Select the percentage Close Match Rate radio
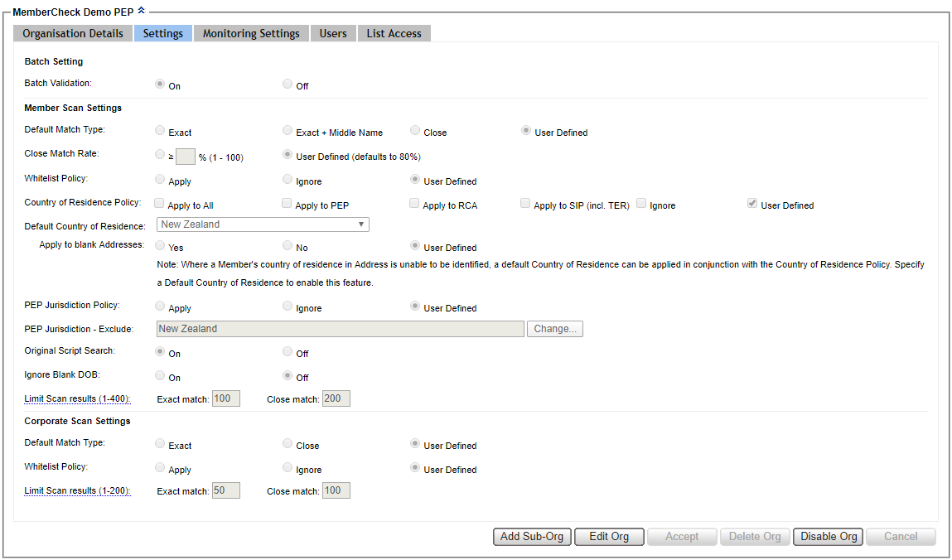This screenshot has height=560, width=952. [160, 155]
